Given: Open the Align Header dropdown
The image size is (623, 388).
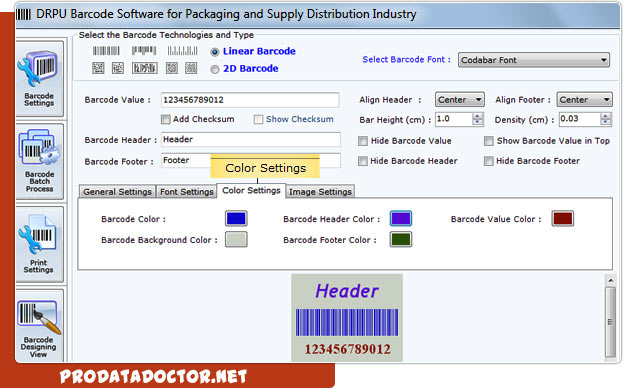Looking at the screenshot, I should tap(460, 100).
